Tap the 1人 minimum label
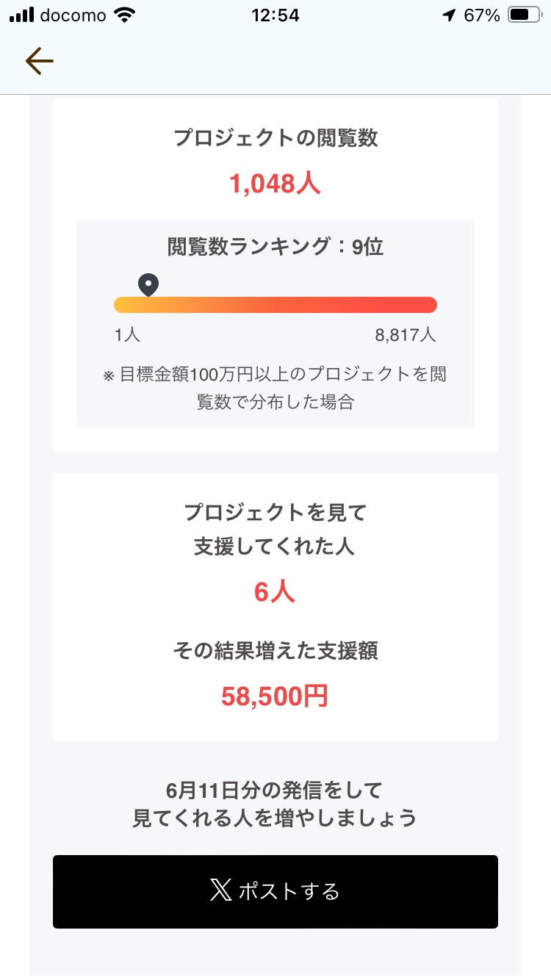Image resolution: width=551 pixels, height=980 pixels. point(127,335)
